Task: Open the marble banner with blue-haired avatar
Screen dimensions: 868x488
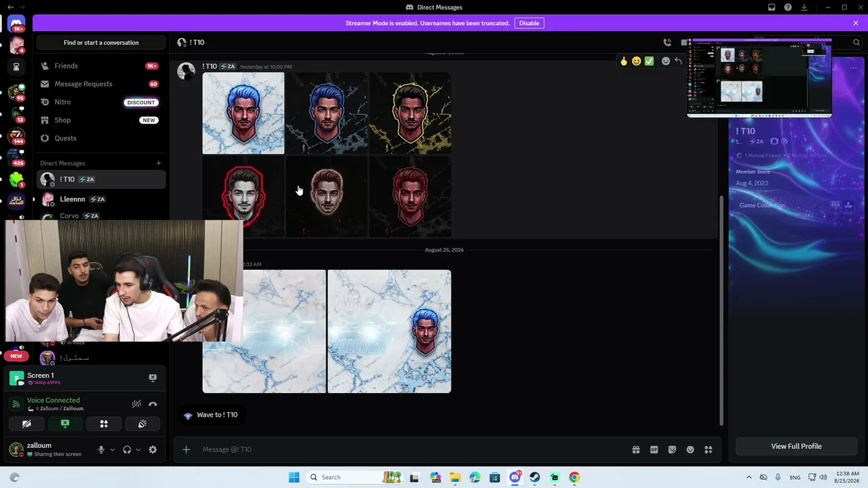Action: coord(389,331)
